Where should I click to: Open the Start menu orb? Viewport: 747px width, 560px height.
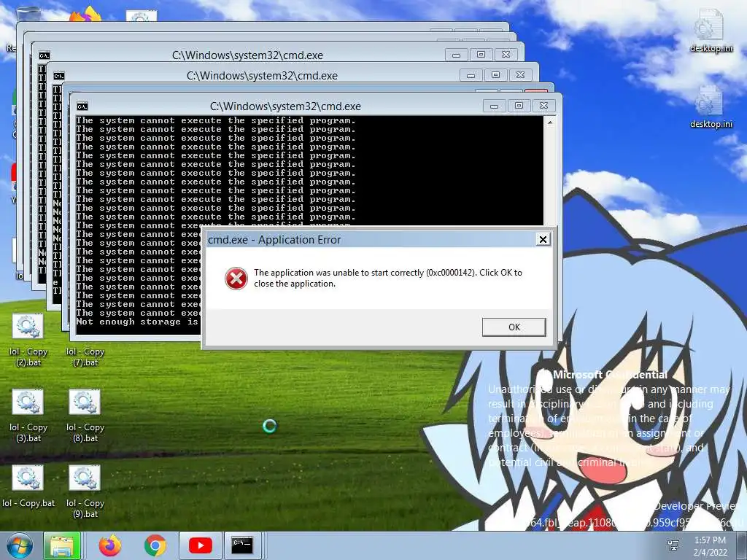19,545
